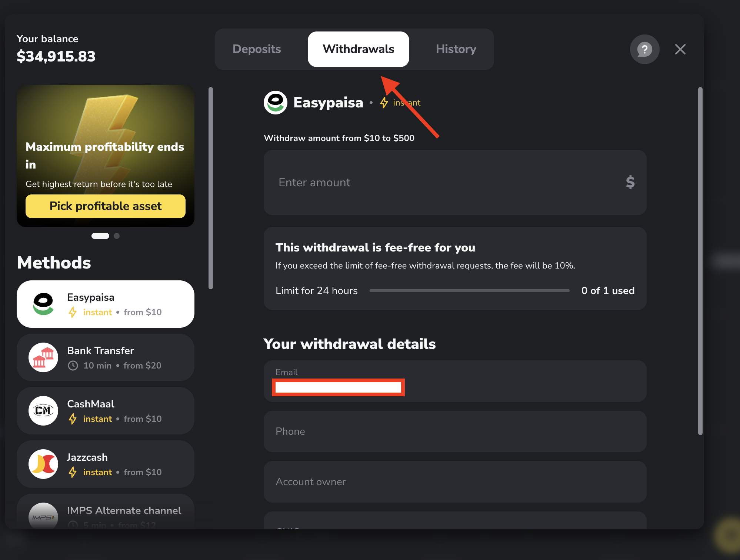Click the Jazzcash logo icon
Image resolution: width=740 pixels, height=560 pixels.
pyautogui.click(x=43, y=464)
